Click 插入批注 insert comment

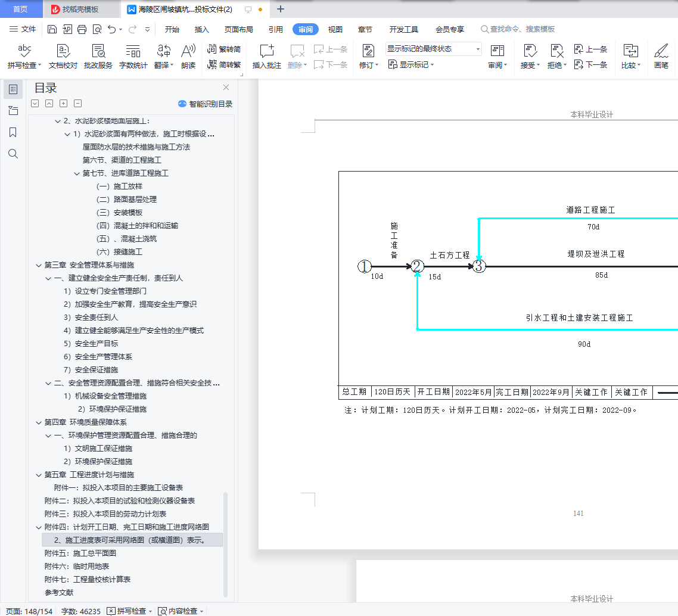(267, 56)
